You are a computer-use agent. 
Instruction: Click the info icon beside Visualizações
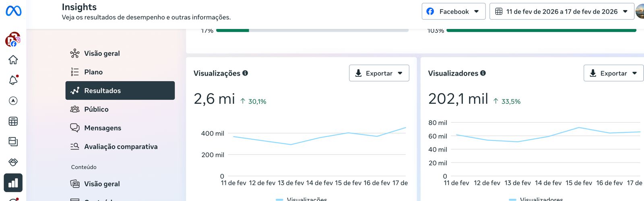click(245, 73)
